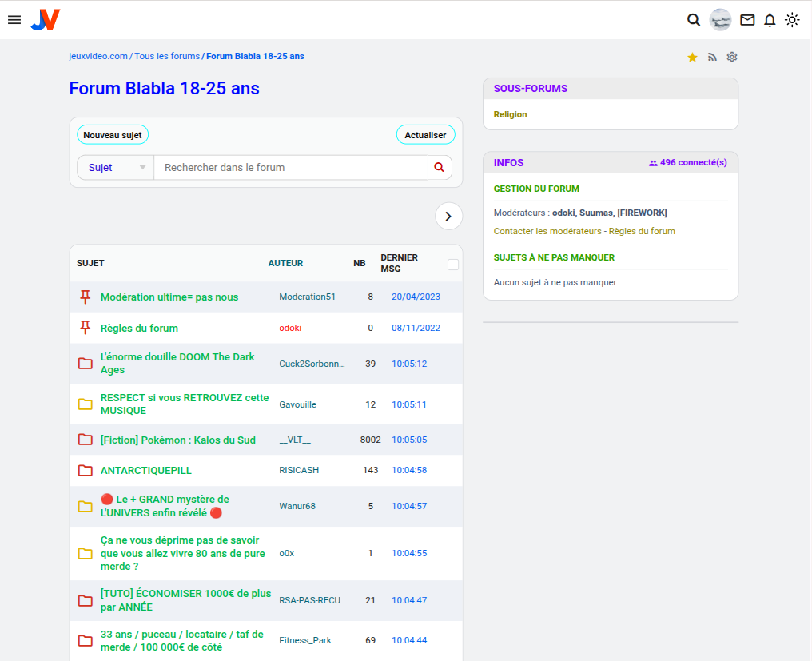Open Contacter les modérateurs link
The image size is (812, 661).
[547, 231]
